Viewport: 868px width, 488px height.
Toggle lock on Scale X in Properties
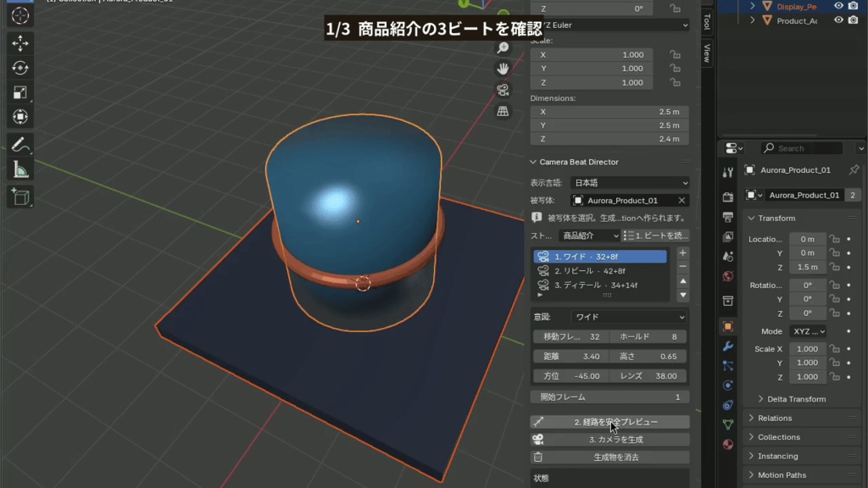click(x=834, y=349)
